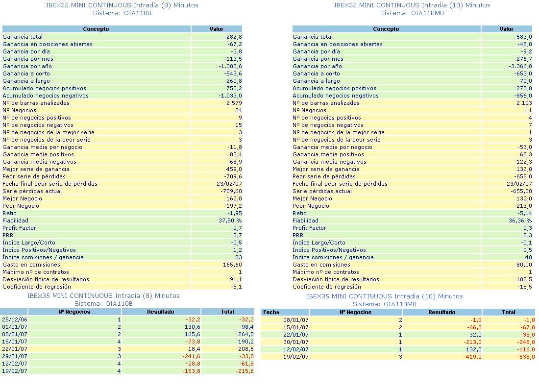Select the Nº Negocios value 24

tap(239, 110)
